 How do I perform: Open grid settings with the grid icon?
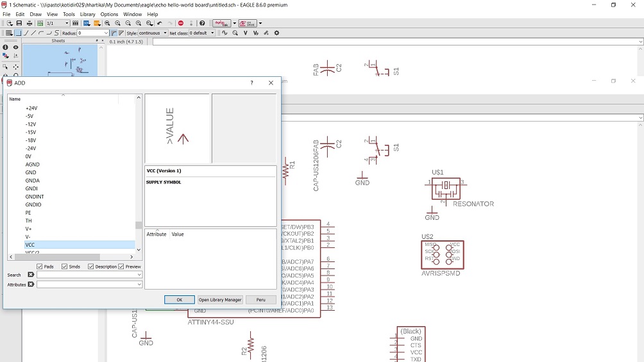(8, 33)
